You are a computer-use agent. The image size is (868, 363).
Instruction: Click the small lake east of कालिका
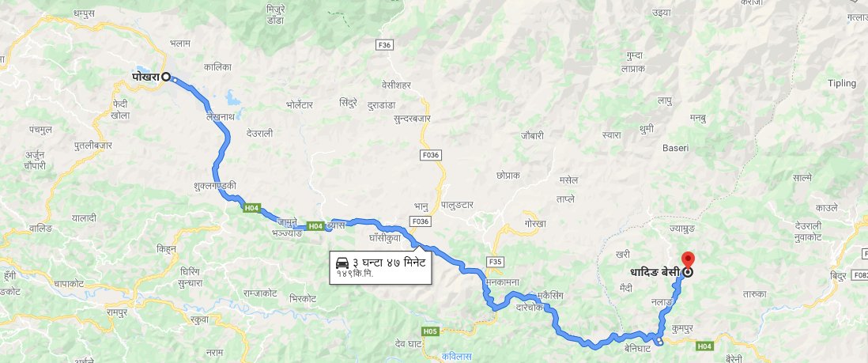click(233, 99)
